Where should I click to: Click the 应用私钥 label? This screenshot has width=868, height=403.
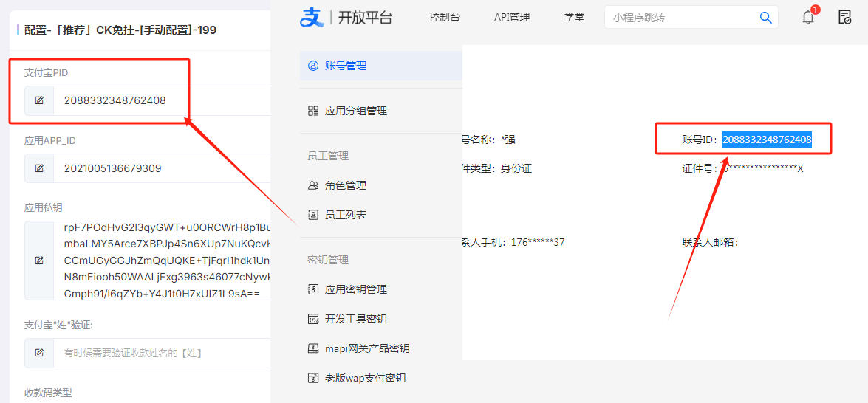click(x=43, y=208)
